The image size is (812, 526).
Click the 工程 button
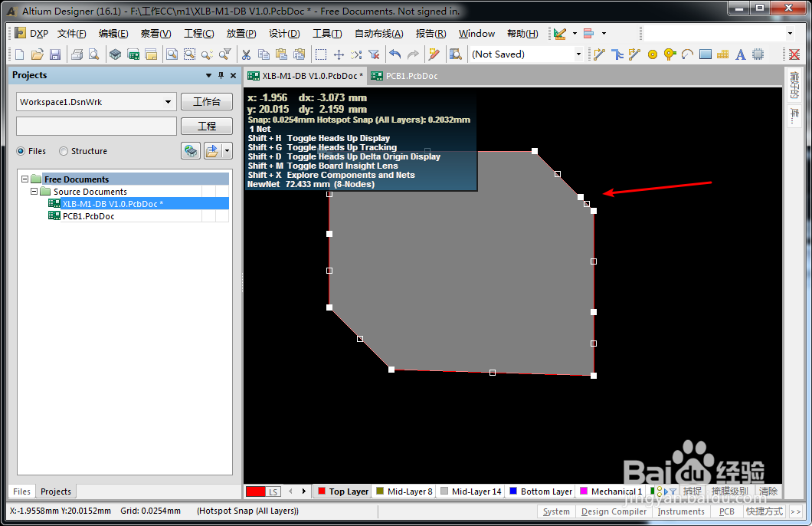tap(207, 126)
